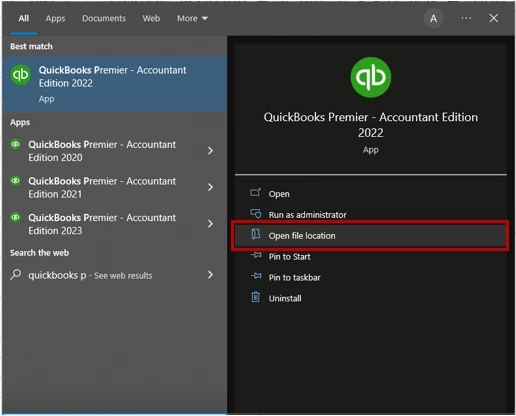Viewport: 516px width, 416px height.
Task: Click the Uninstall trash icon
Action: [255, 296]
